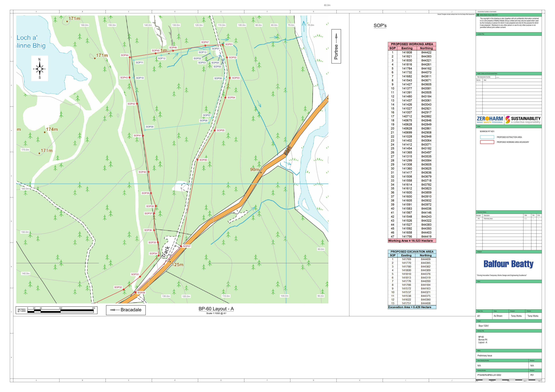Click the 160.0m contour label at top

coord(84,25)
